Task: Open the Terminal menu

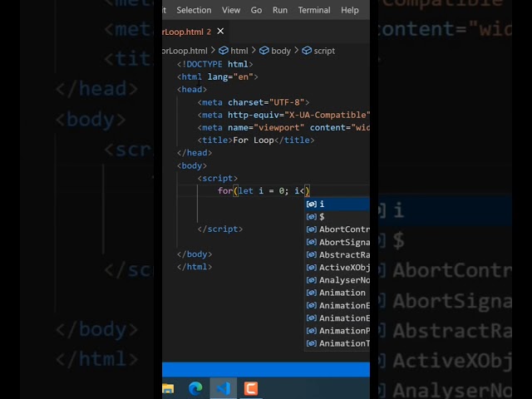Action: click(x=314, y=10)
